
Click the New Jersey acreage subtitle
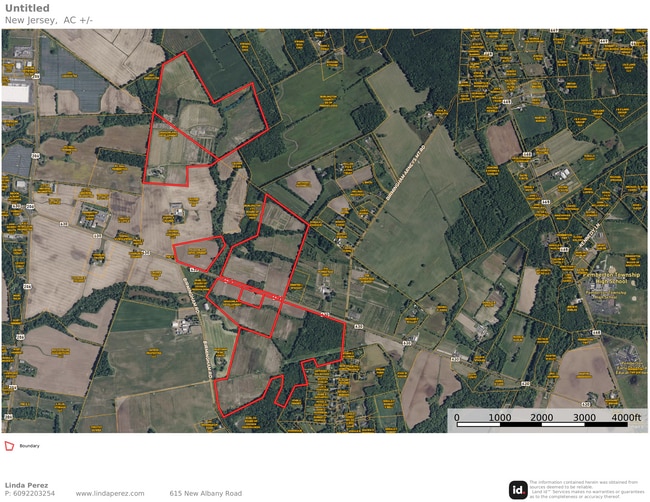[48, 21]
